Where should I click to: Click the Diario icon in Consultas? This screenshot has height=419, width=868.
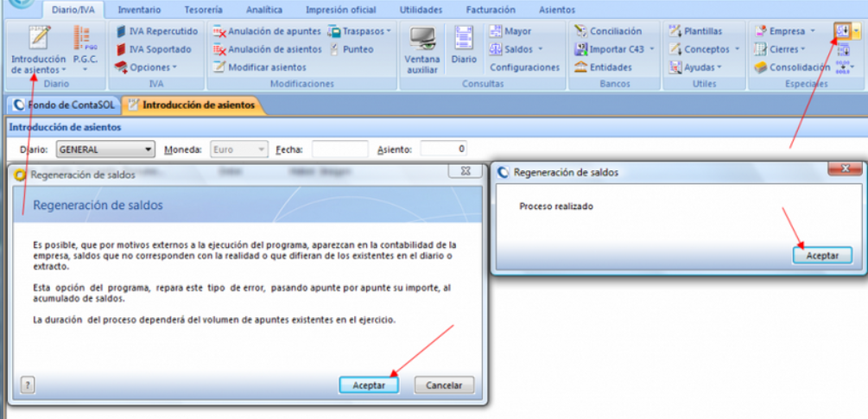464,50
